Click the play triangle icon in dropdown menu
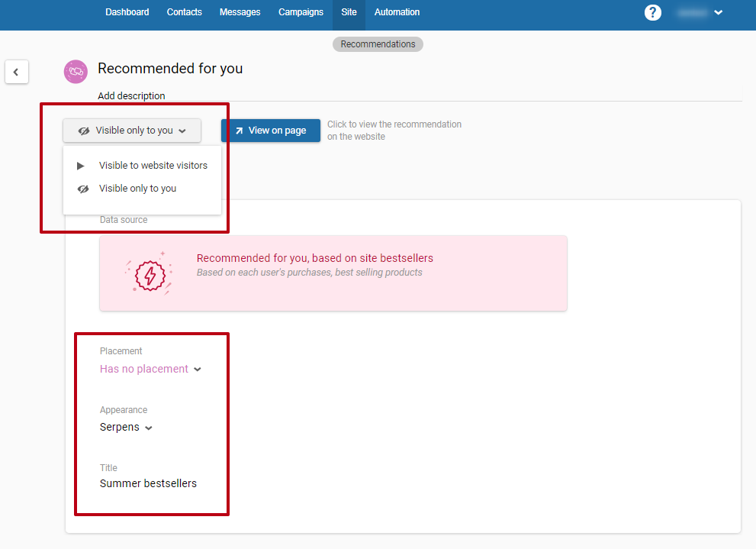 coord(81,166)
